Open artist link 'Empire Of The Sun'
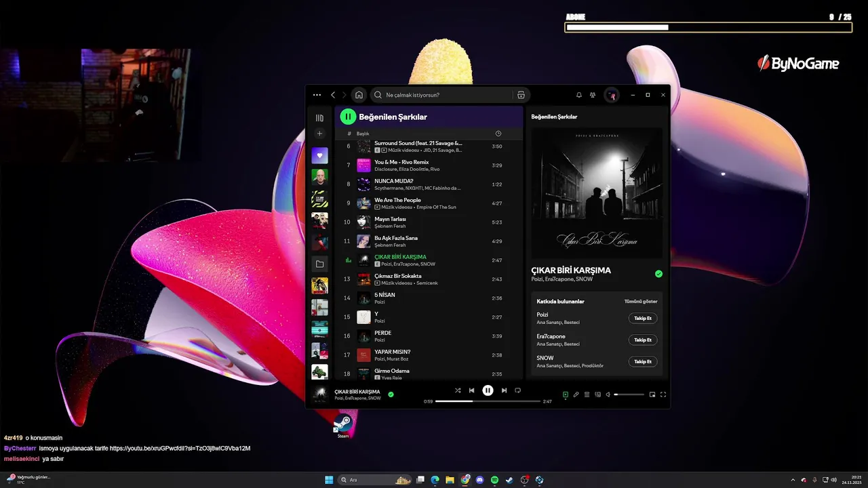This screenshot has height=488, width=868. click(436, 207)
